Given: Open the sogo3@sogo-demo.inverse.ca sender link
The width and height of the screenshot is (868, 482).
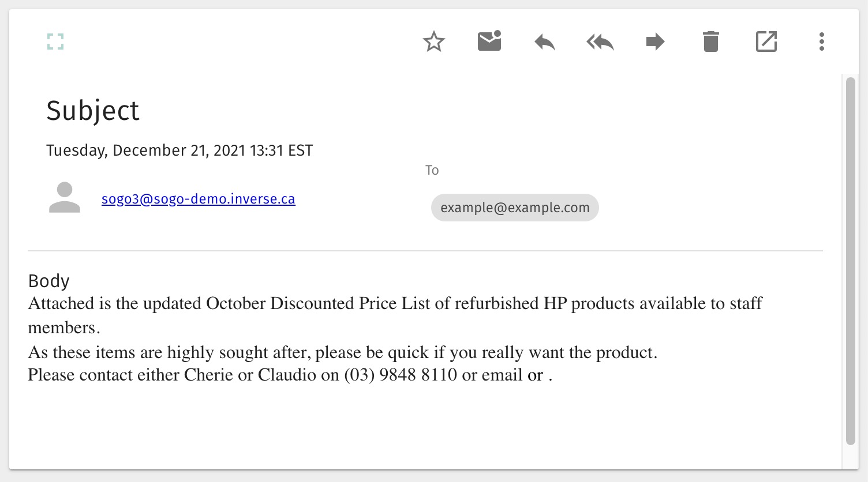Looking at the screenshot, I should pos(198,199).
